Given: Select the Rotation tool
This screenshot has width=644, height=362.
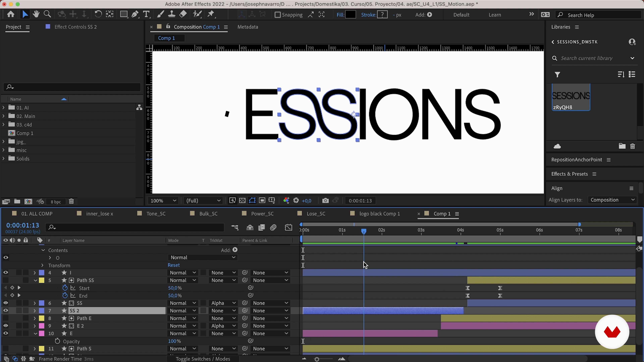Looking at the screenshot, I should click(98, 14).
